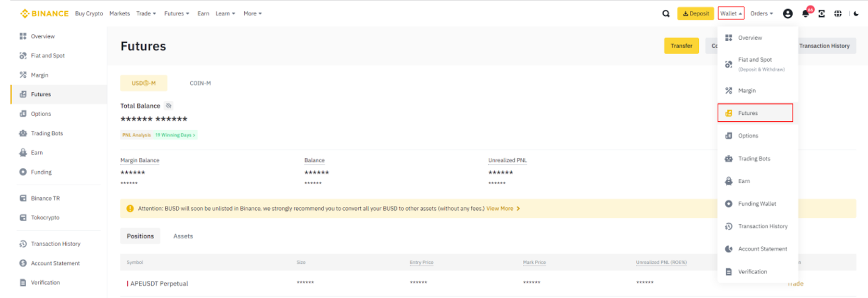Click the Margin Balance label
The width and height of the screenshot is (868, 298).
[140, 160]
